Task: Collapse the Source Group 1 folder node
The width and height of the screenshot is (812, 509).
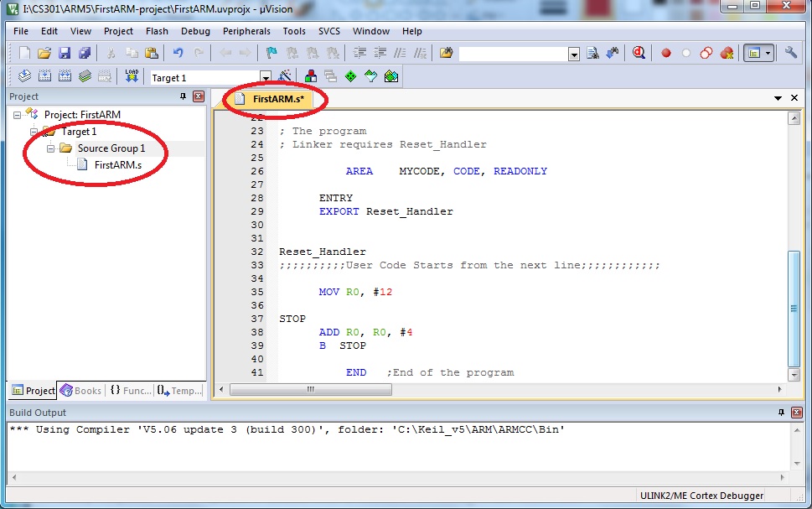Action: click(50, 148)
